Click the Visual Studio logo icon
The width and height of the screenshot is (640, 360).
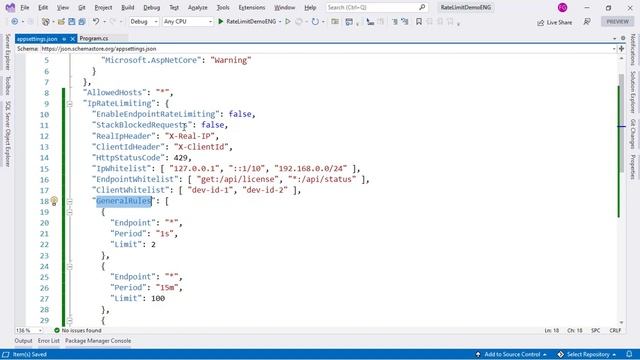tap(10, 7)
